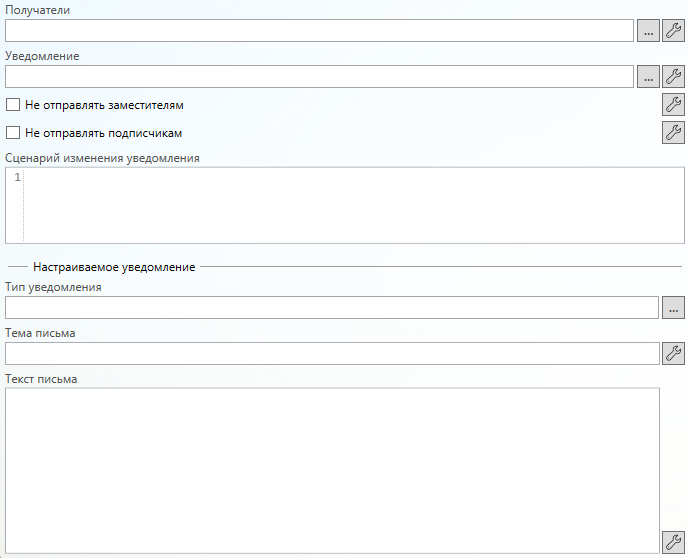The height and width of the screenshot is (558, 688).
Task: Place cursor in Сценарий изменения уведомления editor
Action: click(350, 205)
